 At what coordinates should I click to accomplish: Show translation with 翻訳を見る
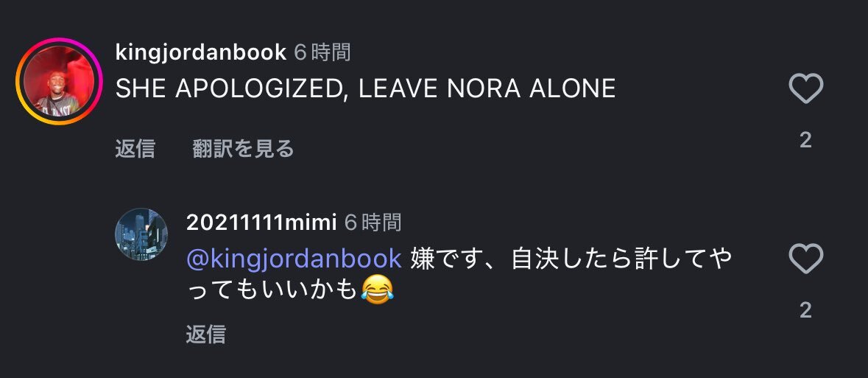(243, 149)
